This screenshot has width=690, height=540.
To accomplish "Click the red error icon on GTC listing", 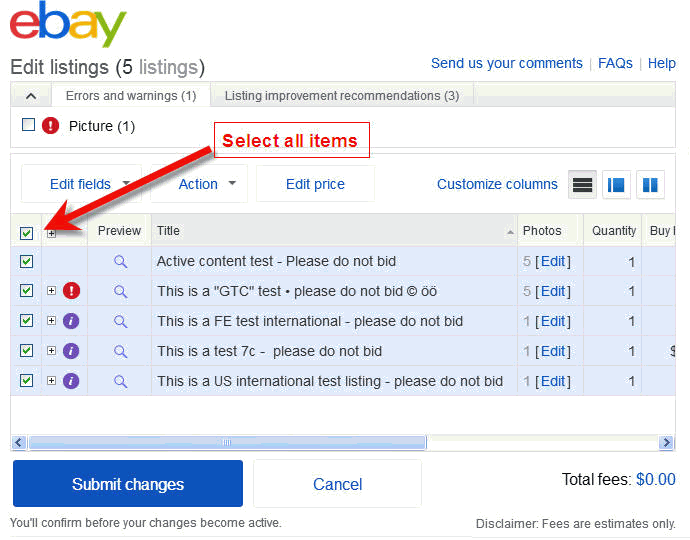I will point(71,291).
